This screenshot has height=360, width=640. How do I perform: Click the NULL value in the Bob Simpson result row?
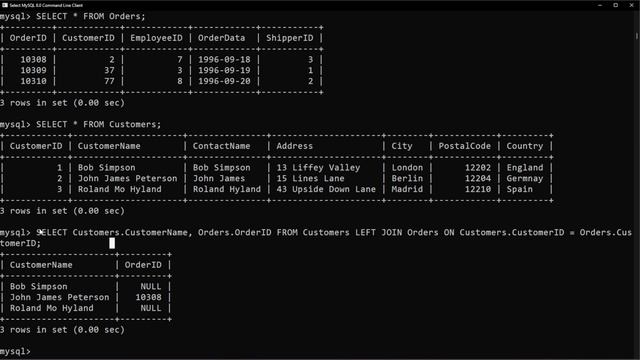tap(151, 287)
